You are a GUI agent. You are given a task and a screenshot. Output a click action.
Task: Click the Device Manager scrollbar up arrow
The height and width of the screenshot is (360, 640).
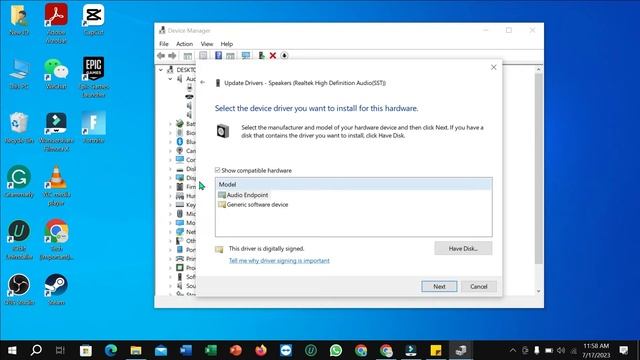point(538,70)
